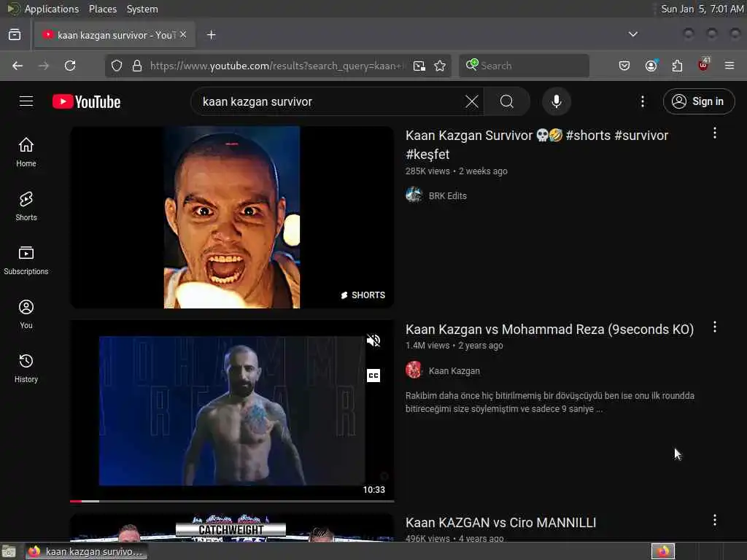The width and height of the screenshot is (747, 560).
Task: Open the CATCHWEIGHT video thumbnail
Action: (x=232, y=528)
